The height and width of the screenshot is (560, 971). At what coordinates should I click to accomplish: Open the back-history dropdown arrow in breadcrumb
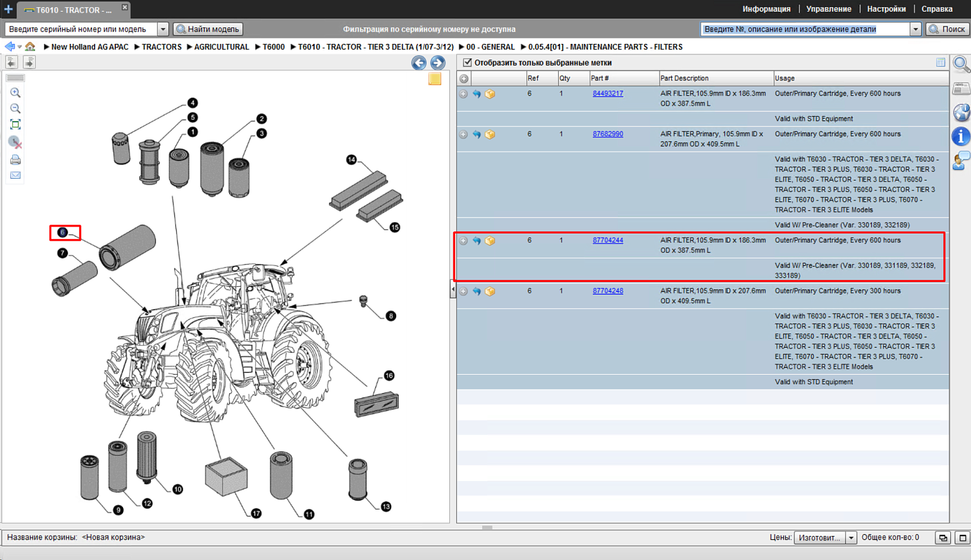tap(19, 47)
